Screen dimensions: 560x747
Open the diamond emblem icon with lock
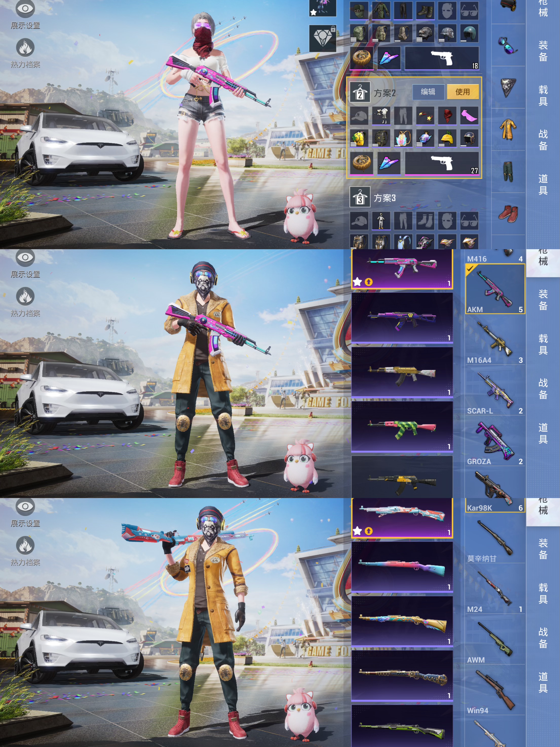coord(323,38)
